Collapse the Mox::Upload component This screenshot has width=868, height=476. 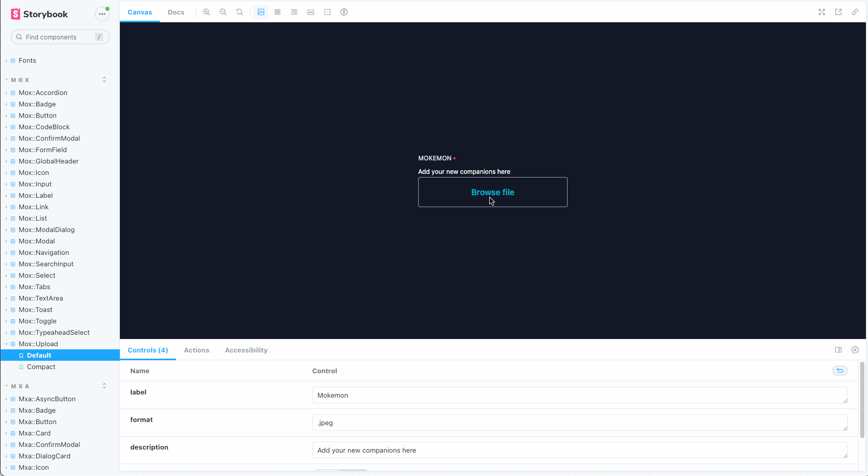point(38,344)
